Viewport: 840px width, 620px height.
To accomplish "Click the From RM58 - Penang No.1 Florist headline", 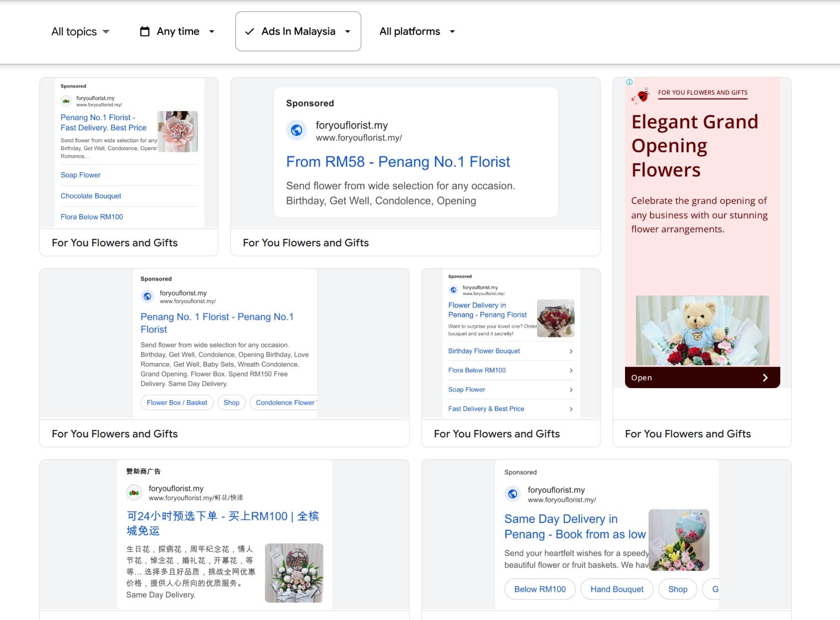I will (x=398, y=161).
